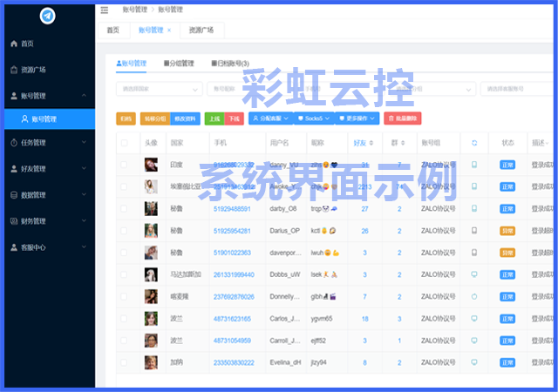The image size is (558, 392).
Task: Click avatar thumbnail in darby_O8 row
Action: tap(151, 208)
